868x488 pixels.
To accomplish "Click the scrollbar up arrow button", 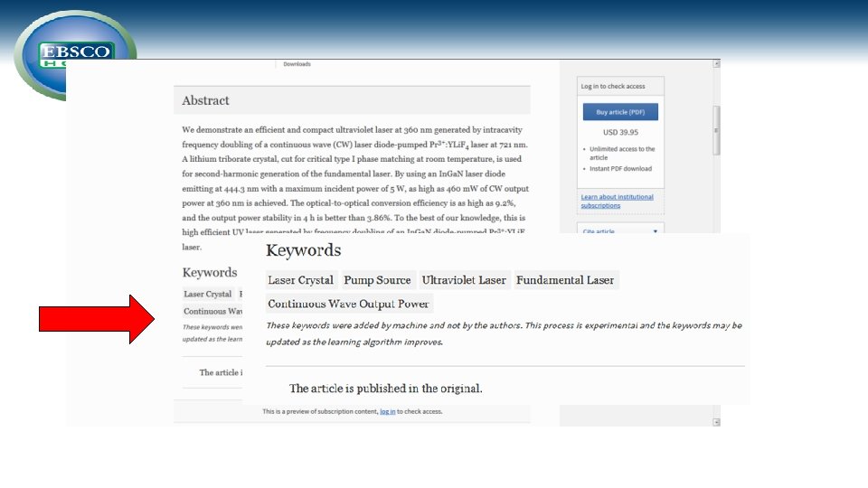I will click(716, 63).
